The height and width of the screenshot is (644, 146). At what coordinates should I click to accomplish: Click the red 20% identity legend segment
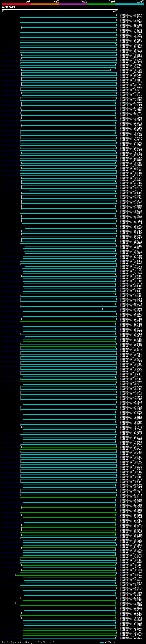tap(16, 4)
